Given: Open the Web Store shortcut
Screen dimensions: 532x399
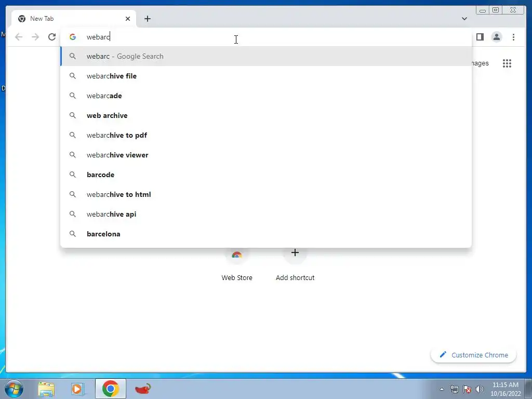Looking at the screenshot, I should pyautogui.click(x=237, y=264).
